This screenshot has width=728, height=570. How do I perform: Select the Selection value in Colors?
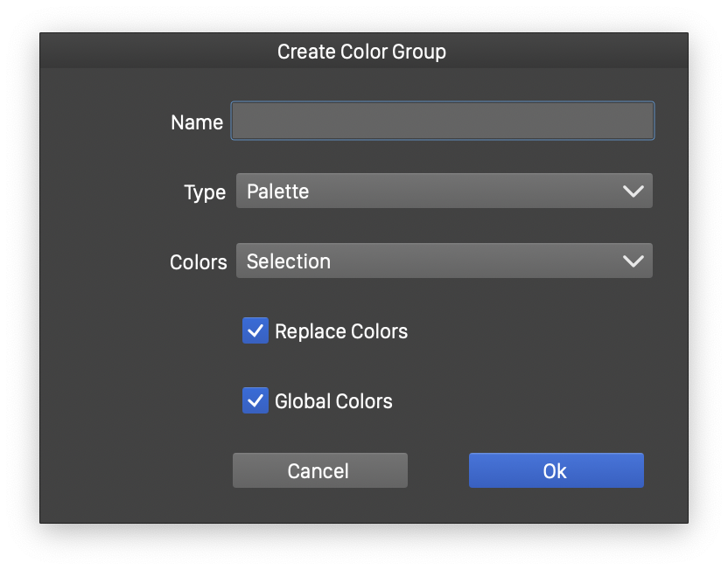coord(289,261)
